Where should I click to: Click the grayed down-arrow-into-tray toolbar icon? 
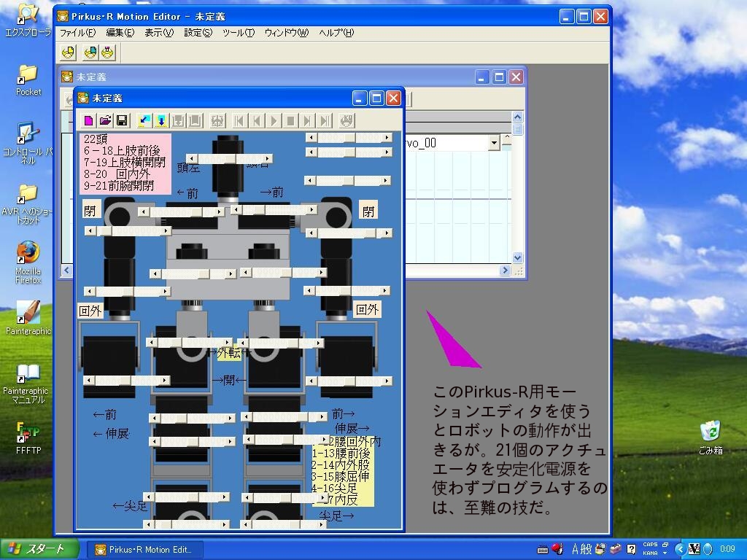(178, 120)
